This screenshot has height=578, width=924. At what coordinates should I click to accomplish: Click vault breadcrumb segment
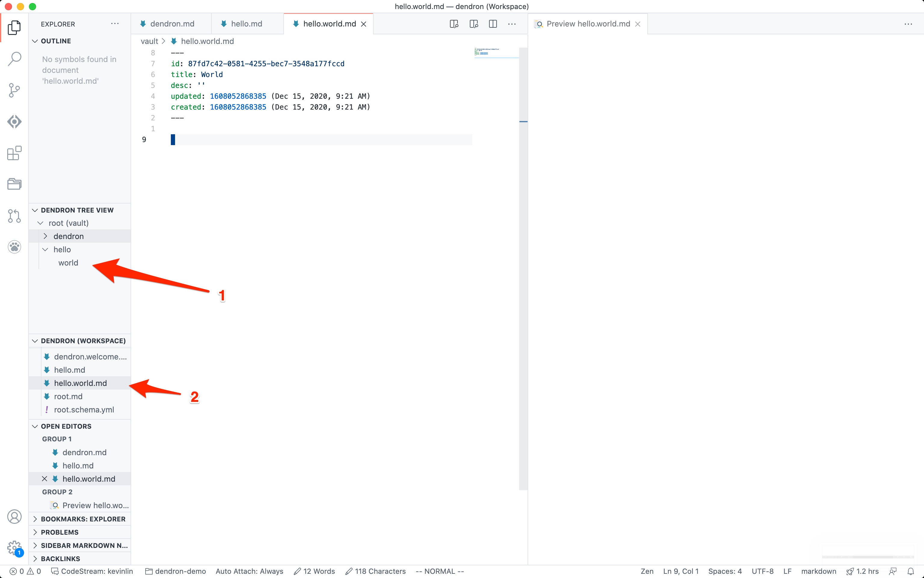(x=149, y=41)
